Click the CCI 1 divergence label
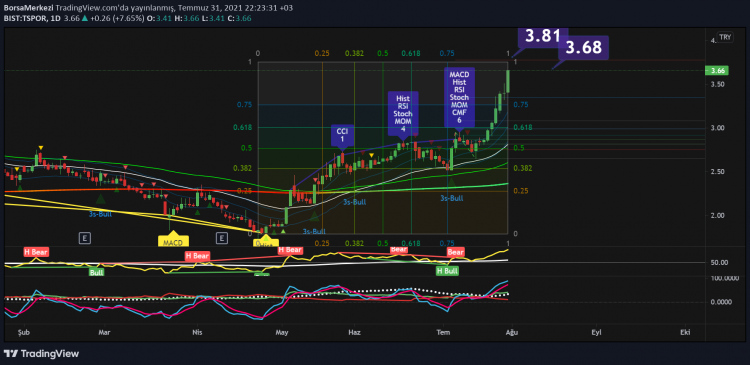750x365 pixels. [x=342, y=135]
